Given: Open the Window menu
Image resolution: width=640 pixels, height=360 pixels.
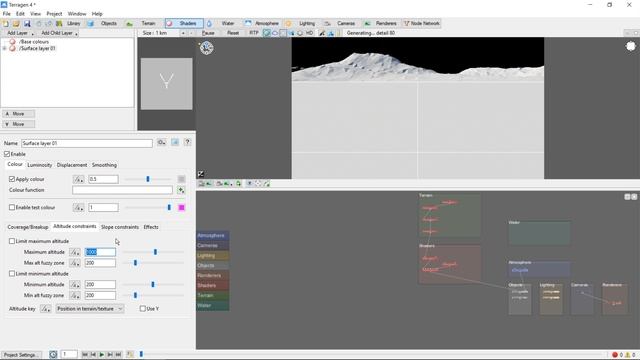Looking at the screenshot, I should click(77, 14).
